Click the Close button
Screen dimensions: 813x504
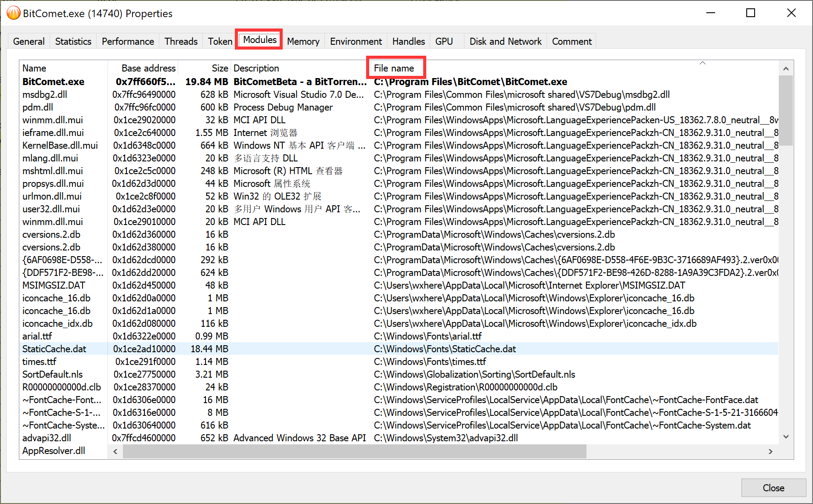773,488
